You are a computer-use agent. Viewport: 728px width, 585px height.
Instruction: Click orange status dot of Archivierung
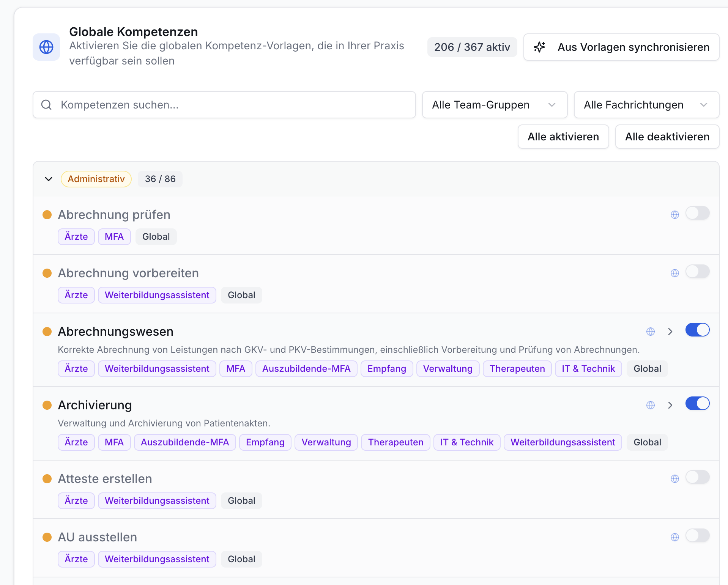click(47, 405)
